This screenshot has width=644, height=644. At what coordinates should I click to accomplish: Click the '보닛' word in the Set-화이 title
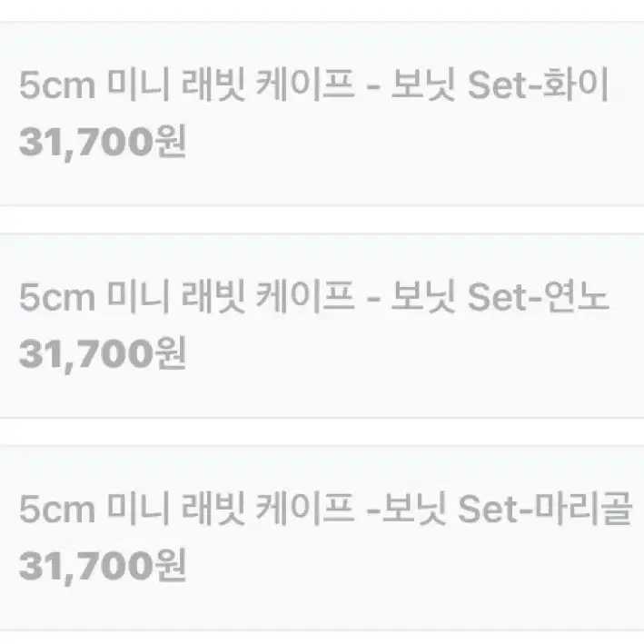[x=423, y=85]
